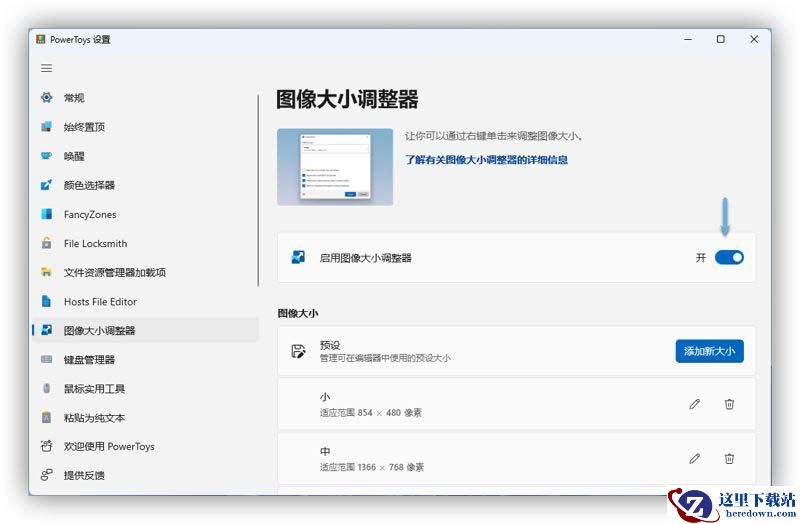
Task: Minimize the PowerToys 设置 window
Action: (x=688, y=39)
